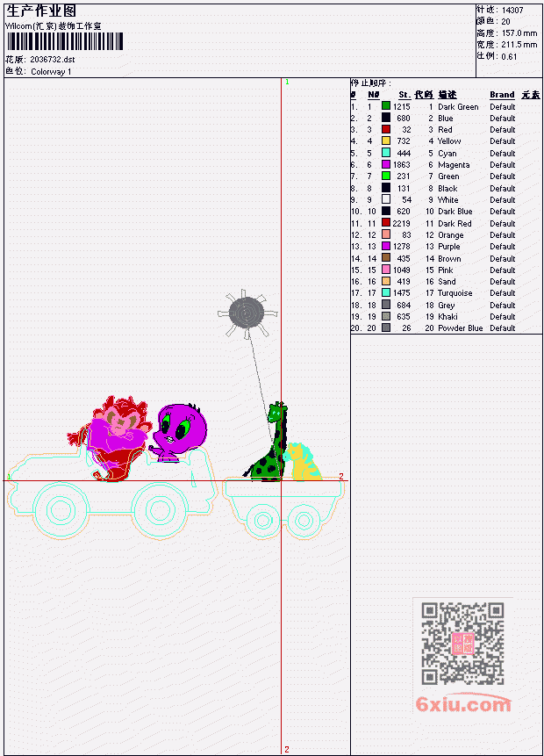Click the height value 157.0 mm
The height and width of the screenshot is (756, 544).
pyautogui.click(x=519, y=33)
